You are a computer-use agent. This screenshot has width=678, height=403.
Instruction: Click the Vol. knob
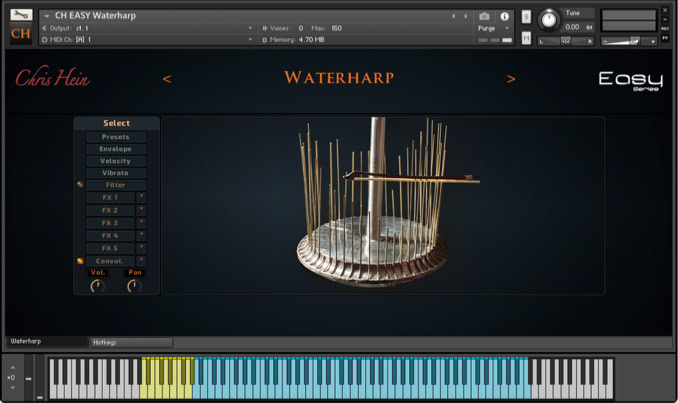click(x=97, y=287)
